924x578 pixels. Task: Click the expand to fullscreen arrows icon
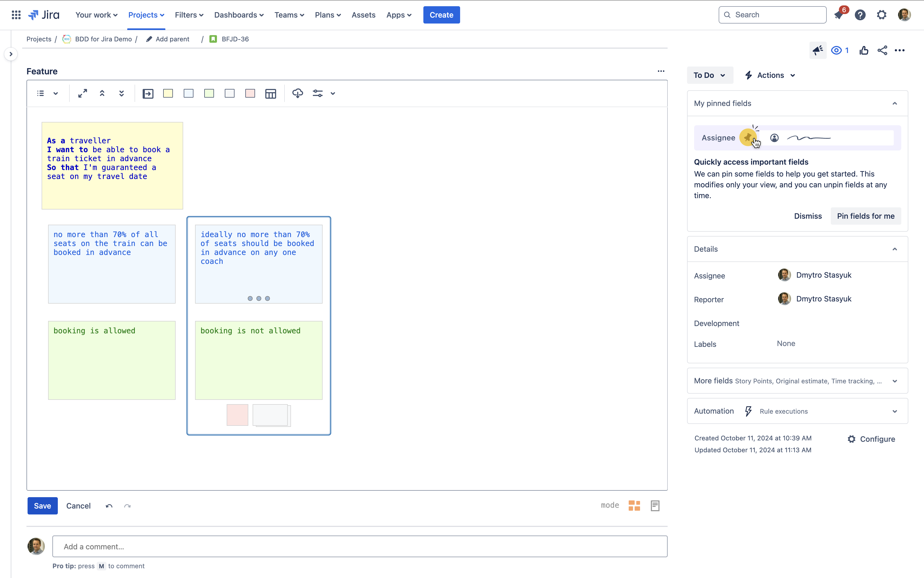pyautogui.click(x=82, y=93)
